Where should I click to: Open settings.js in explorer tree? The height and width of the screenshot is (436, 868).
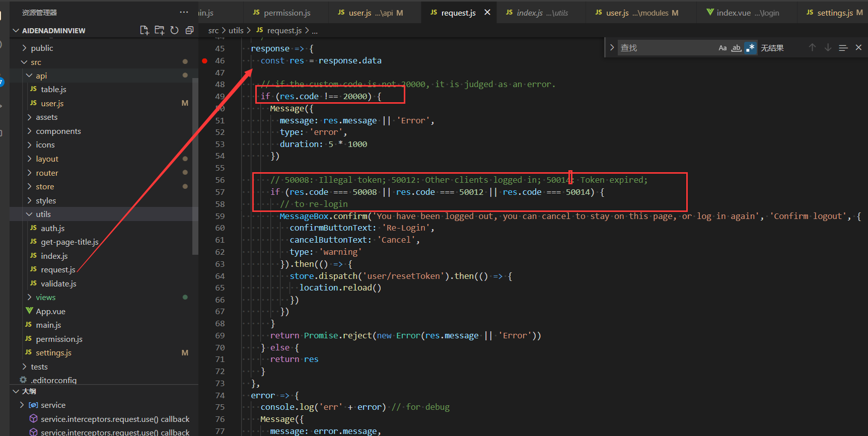pos(53,352)
